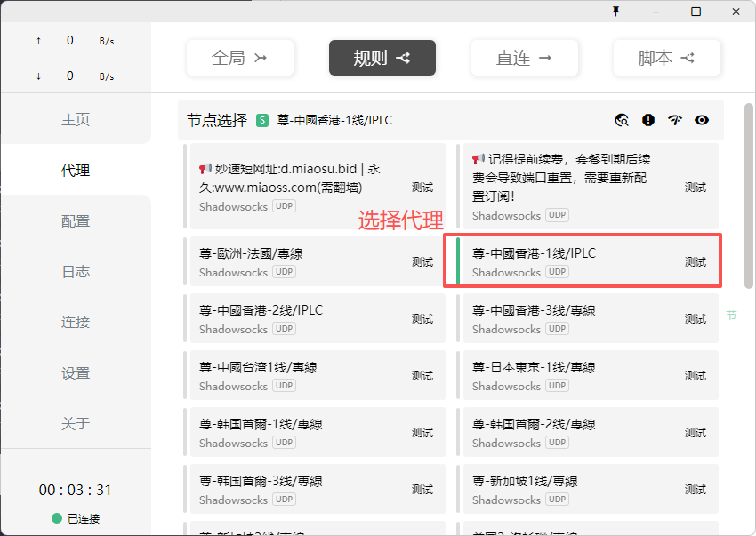Test latency of 尊-日本東京-1线/專線 node
Viewport: 756px width, 536px height.
tap(695, 376)
